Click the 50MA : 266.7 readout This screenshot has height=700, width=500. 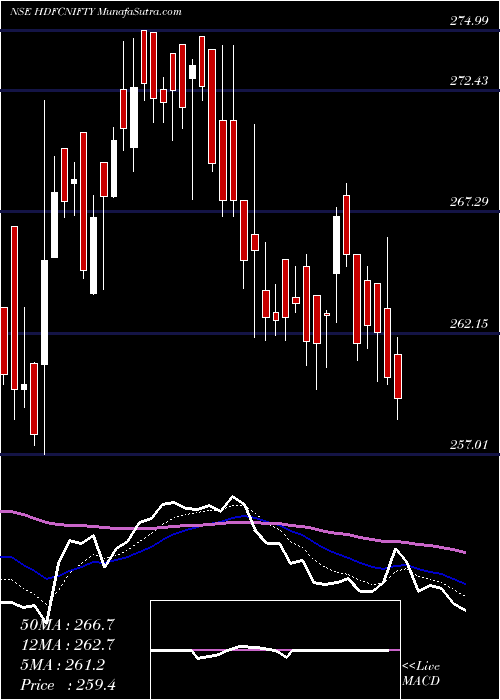coord(68,625)
